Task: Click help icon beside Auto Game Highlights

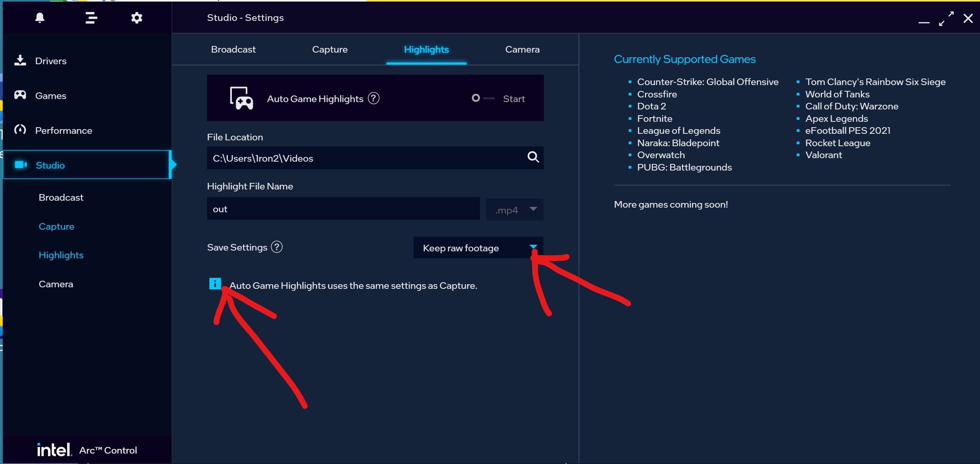Action: [x=373, y=99]
